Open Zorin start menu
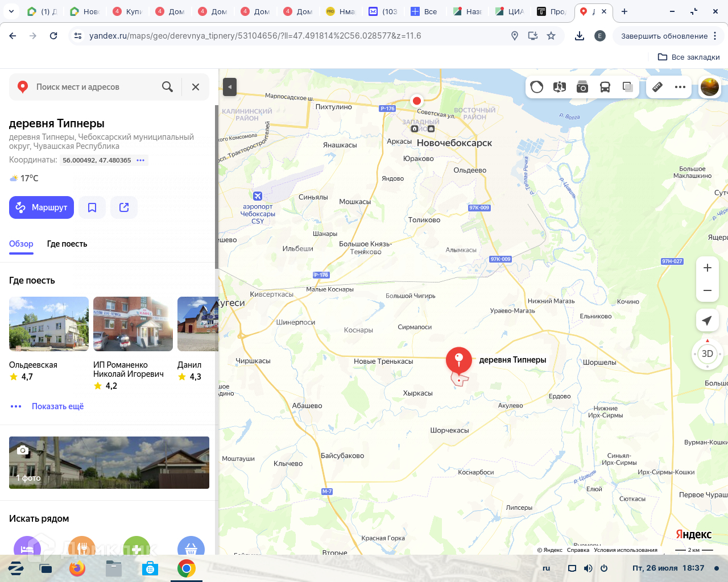Screen dimensions: 728x582 16,568
